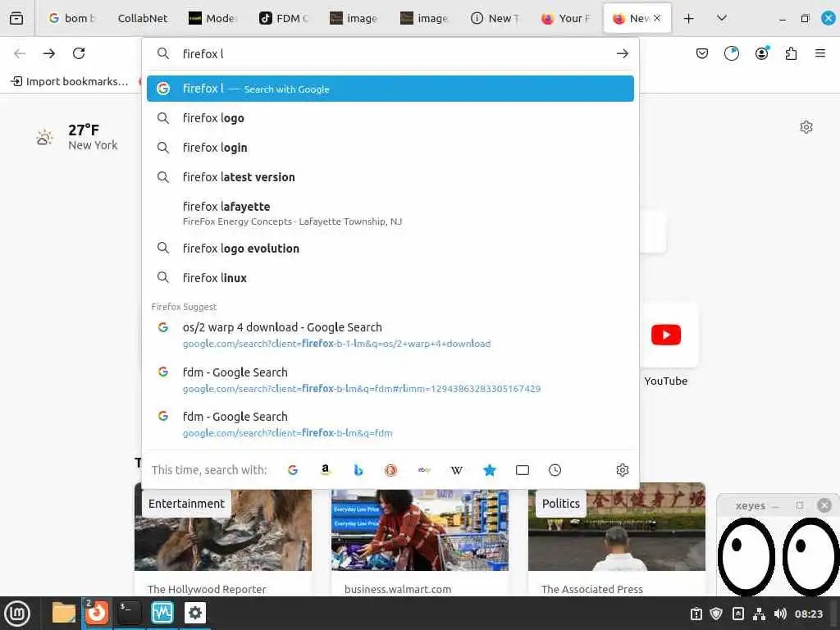Screen dimensions: 840x630
Task: Open the fdm result with rlimm URL
Action: (x=390, y=380)
